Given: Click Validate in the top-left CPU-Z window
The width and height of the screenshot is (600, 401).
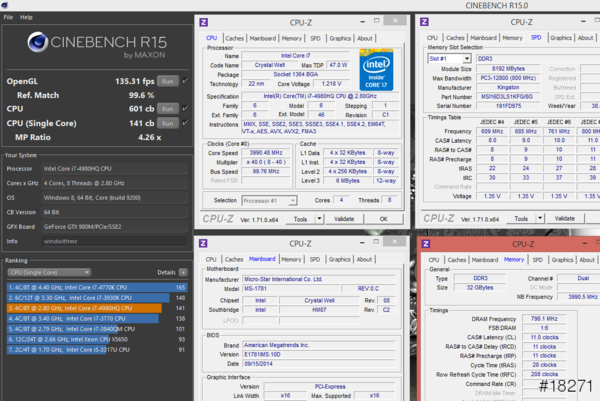Looking at the screenshot, I should click(344, 218).
